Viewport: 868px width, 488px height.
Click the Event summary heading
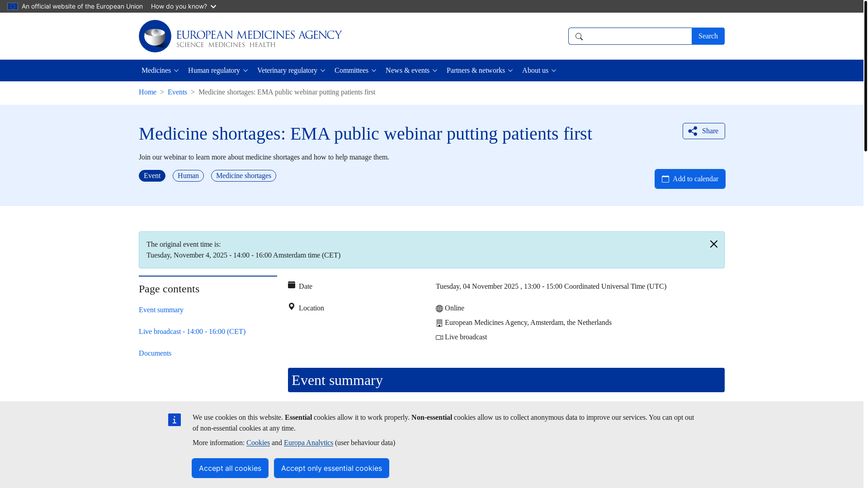pos(506,380)
